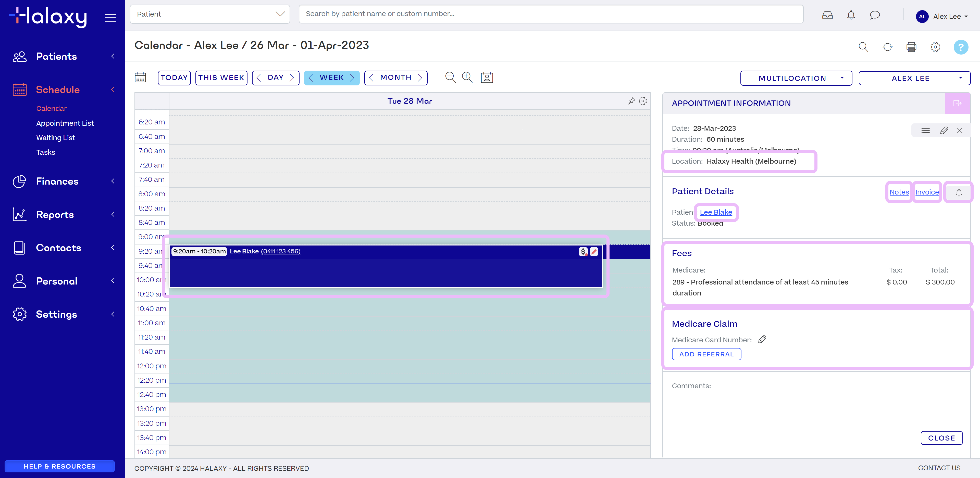The image size is (980, 478).
Task: Zoom out the calendar
Action: (450, 77)
